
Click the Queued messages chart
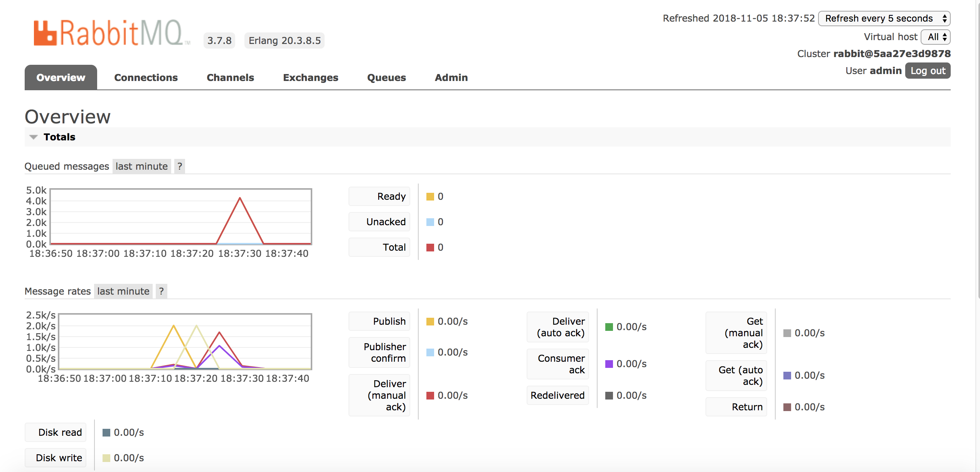[x=181, y=217]
